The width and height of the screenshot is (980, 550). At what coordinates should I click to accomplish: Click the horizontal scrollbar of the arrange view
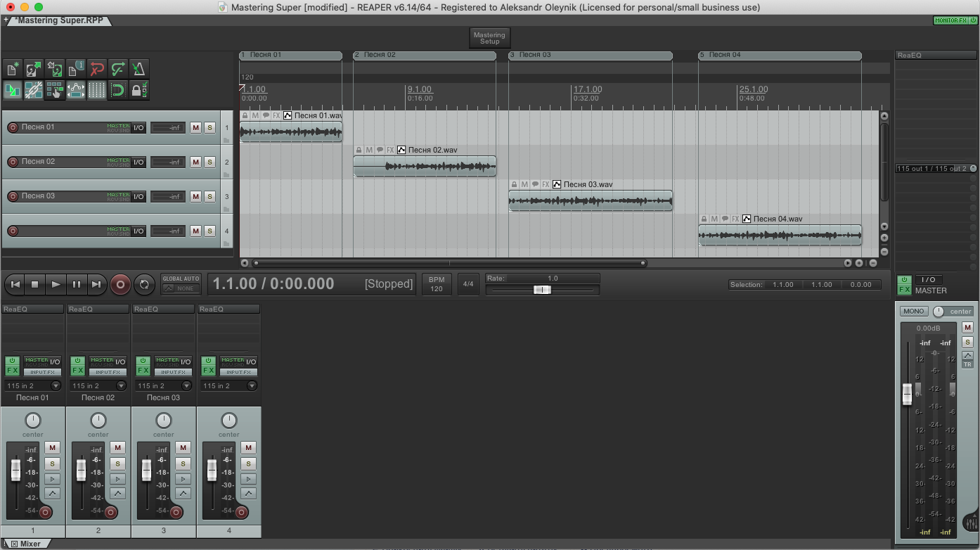(x=450, y=263)
